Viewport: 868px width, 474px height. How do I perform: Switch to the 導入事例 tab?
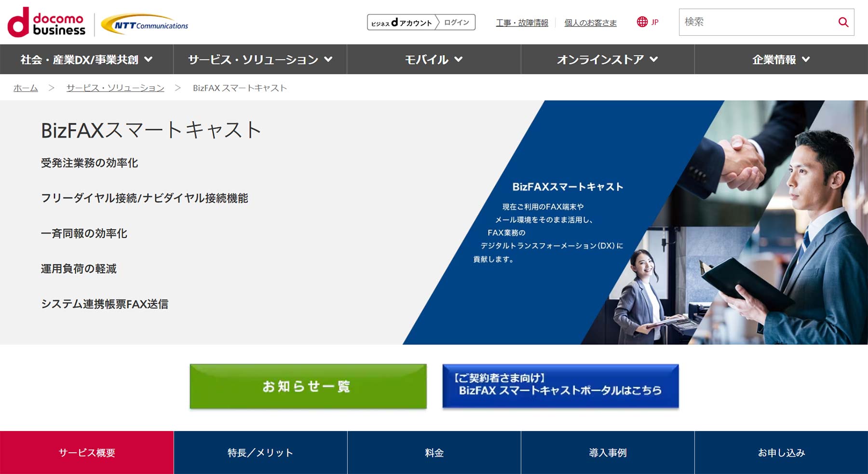(x=608, y=452)
